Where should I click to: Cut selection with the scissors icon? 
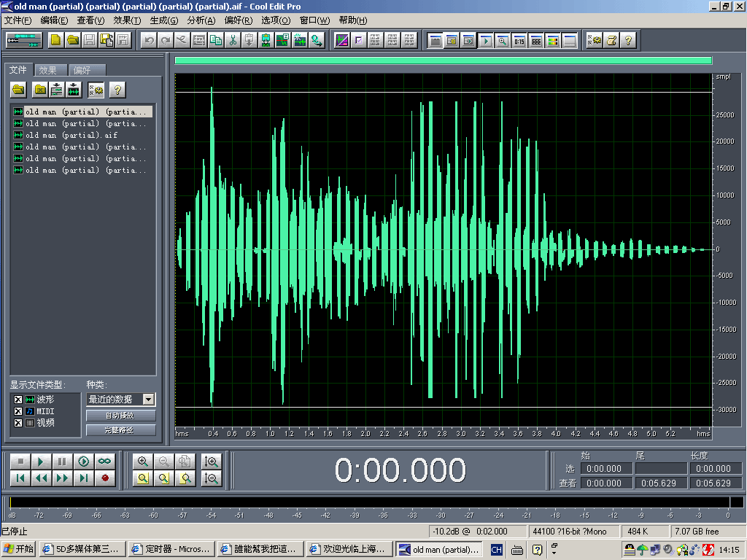pyautogui.click(x=233, y=41)
